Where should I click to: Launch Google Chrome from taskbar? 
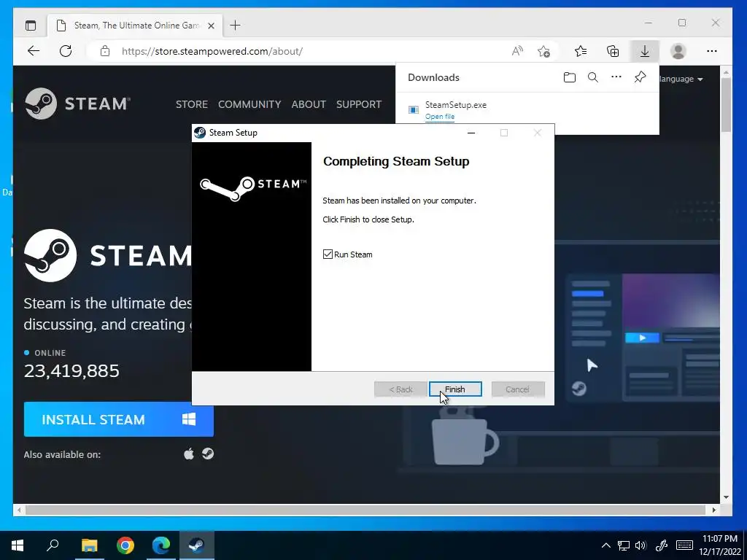coord(125,545)
